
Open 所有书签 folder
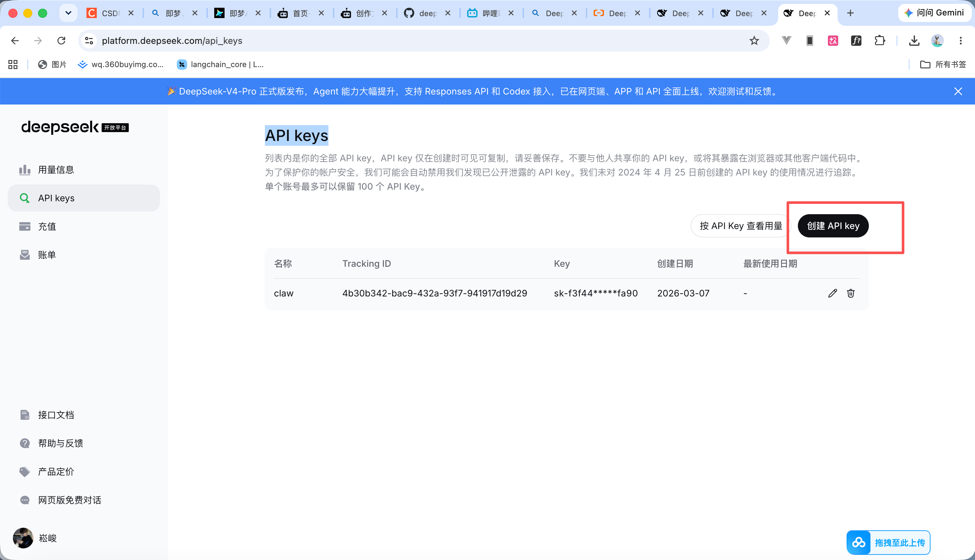(x=942, y=64)
